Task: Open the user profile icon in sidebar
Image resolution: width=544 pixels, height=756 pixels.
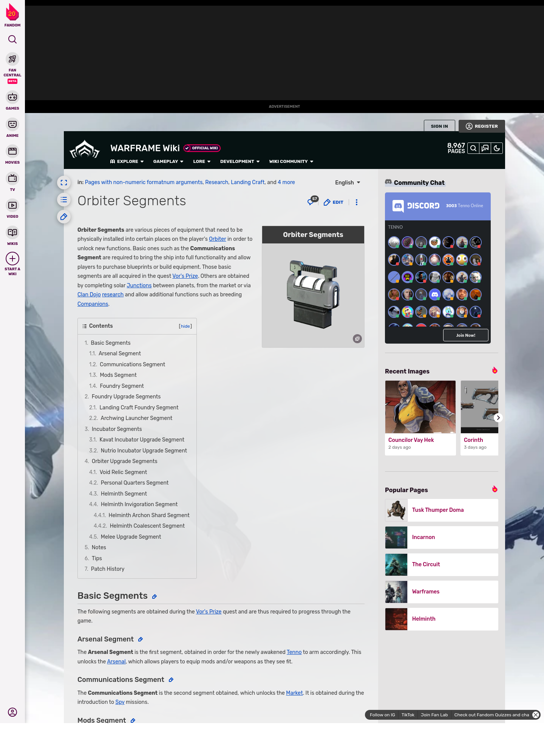Action: coord(12,712)
